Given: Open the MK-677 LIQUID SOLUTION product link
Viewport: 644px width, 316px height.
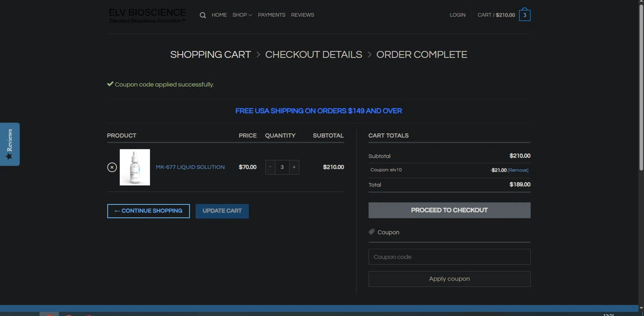Looking at the screenshot, I should pos(190,167).
